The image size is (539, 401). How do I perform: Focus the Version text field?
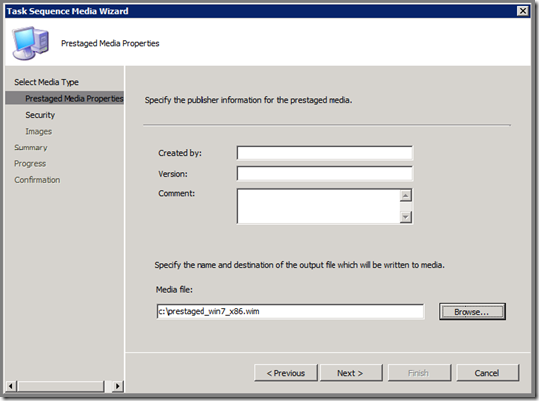(x=324, y=174)
